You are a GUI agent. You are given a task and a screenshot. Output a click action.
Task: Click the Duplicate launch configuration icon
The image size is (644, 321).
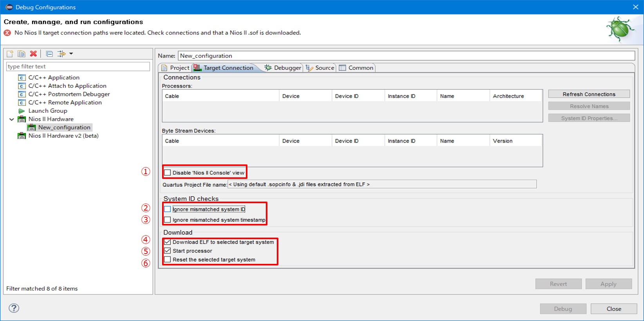coord(22,54)
